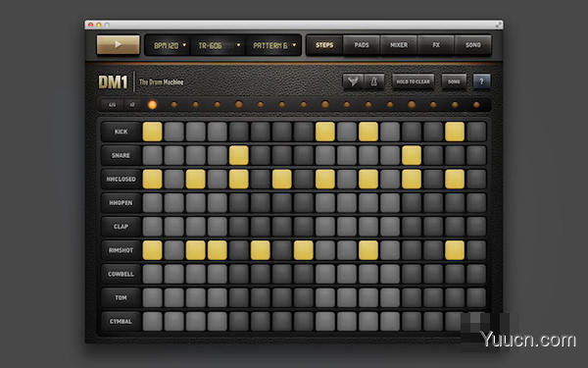
Task: Select the Rimshot track label
Action: (121, 250)
